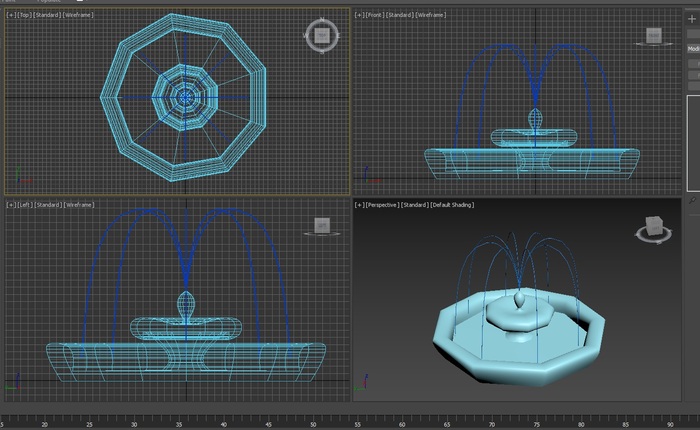Screen dimensions: 700x430
Task: Open the [Left] view label menu
Action: pyautogui.click(x=26, y=205)
